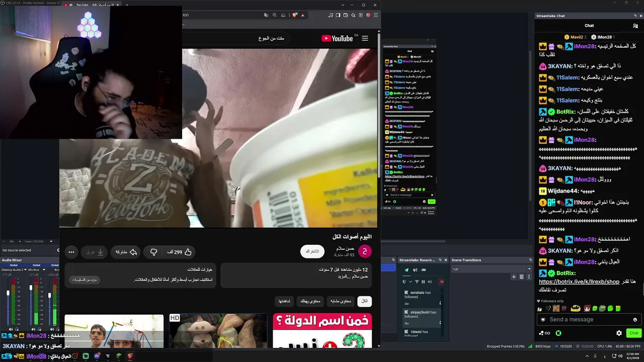Select the scene transition type dropdown
The width and height of the screenshot is (644, 362).
coord(491,269)
